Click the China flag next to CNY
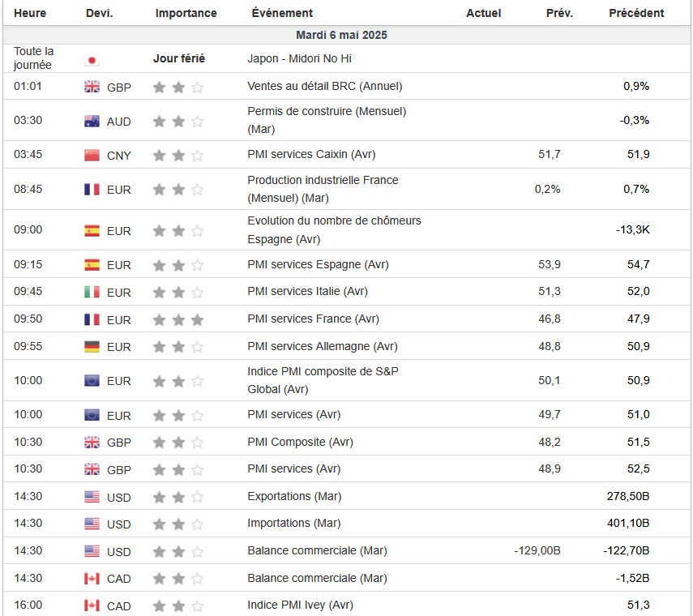 click(92, 155)
